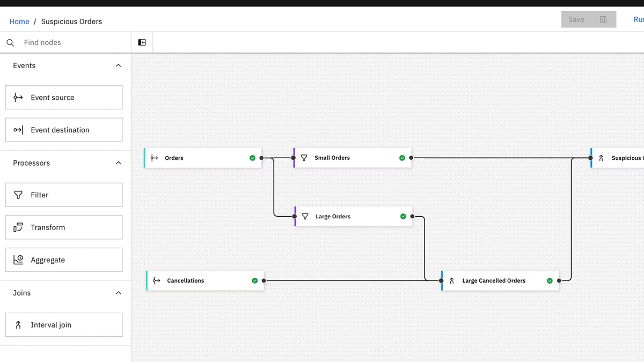Click the join icon on Large Cancelled Orders
Viewport: 644px width, 362px height.
452,280
